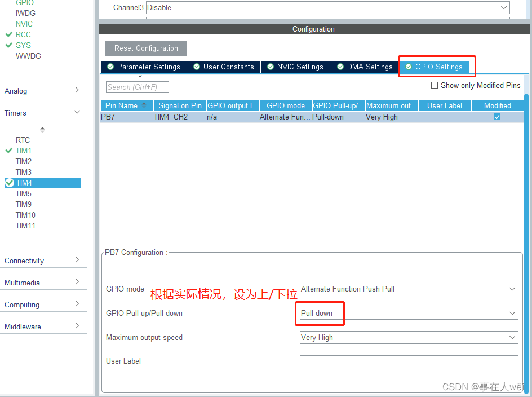Select WWDG in the system list
Viewport: 532px width, 397px height.
tap(28, 56)
